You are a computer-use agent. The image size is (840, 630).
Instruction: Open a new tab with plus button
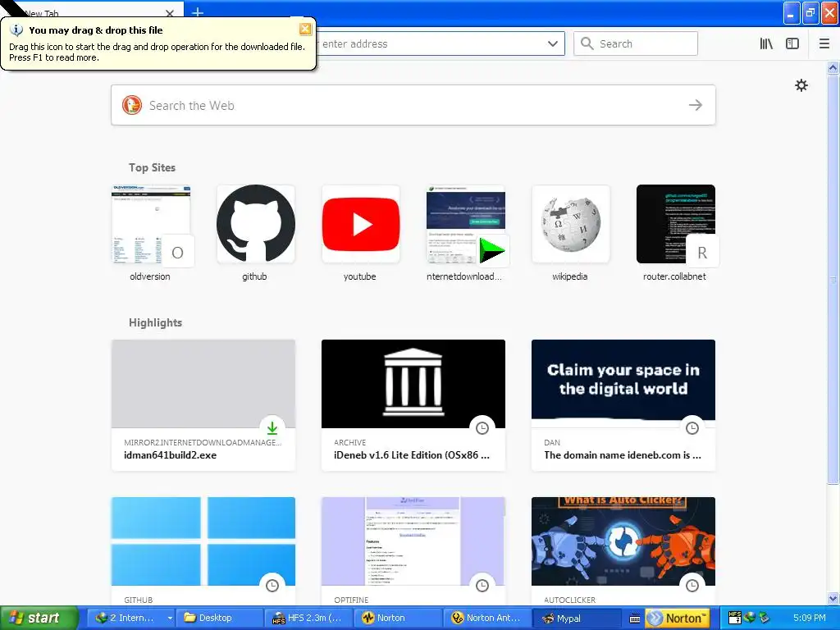pos(197,11)
